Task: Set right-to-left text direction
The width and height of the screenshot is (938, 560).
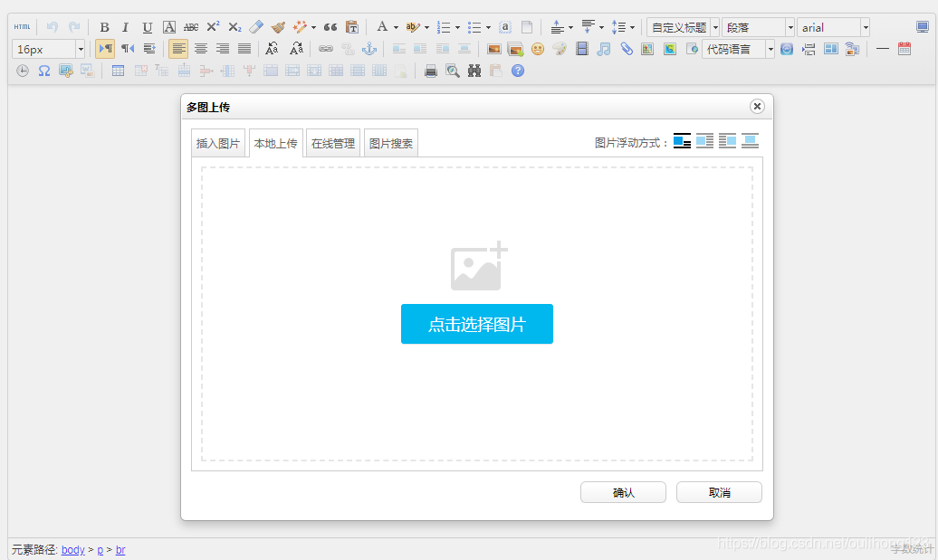Action: click(x=128, y=49)
